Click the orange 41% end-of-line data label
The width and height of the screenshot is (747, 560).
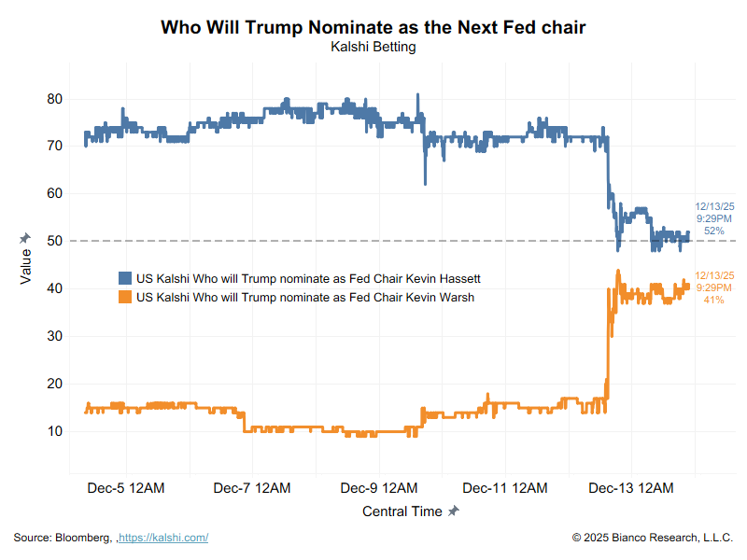714,300
